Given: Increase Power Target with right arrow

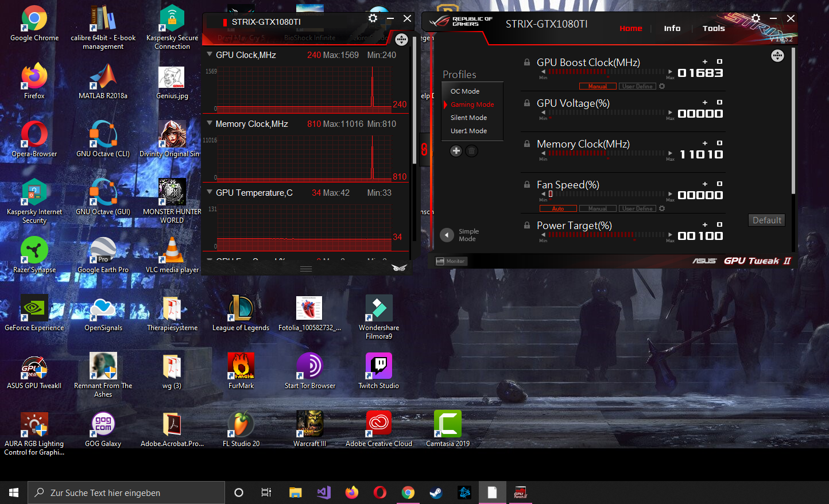Looking at the screenshot, I should 670,235.
